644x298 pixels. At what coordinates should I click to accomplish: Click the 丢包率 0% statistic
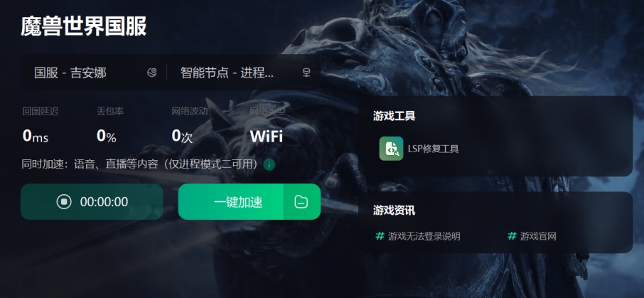pos(110,125)
